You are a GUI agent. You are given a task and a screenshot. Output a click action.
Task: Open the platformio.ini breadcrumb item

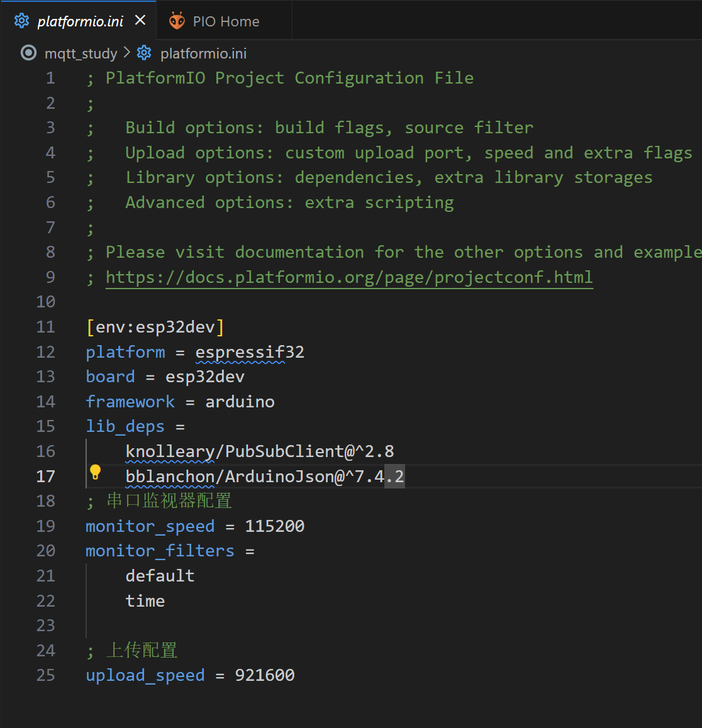click(203, 54)
